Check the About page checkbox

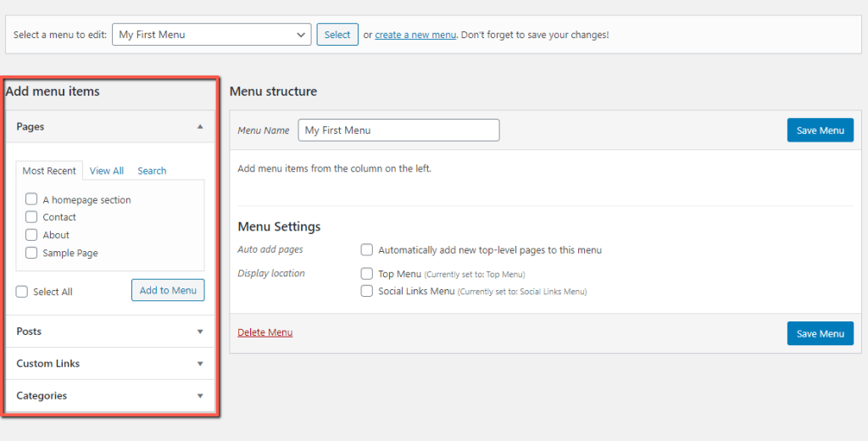31,234
